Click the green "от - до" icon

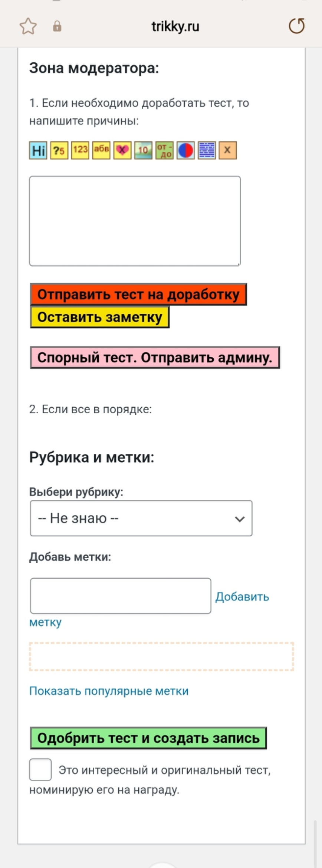(x=164, y=151)
